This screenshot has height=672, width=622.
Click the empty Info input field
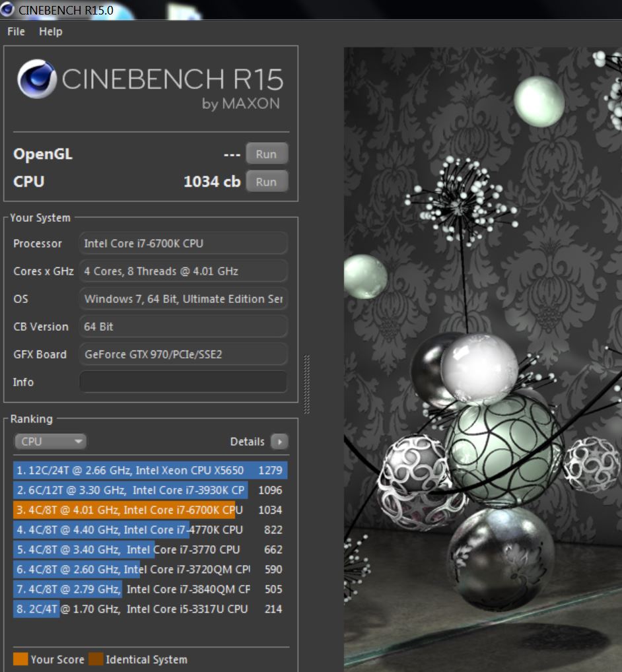click(x=184, y=382)
